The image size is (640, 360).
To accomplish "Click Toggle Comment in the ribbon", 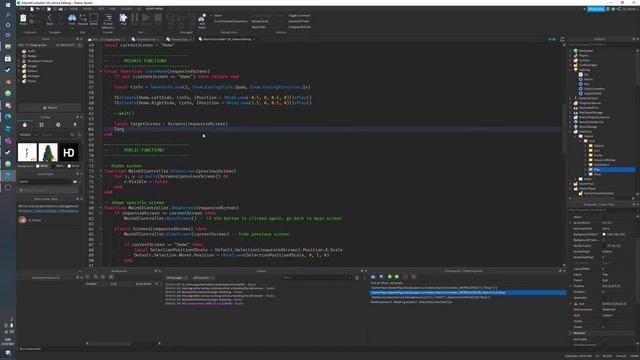I will pos(300,16).
